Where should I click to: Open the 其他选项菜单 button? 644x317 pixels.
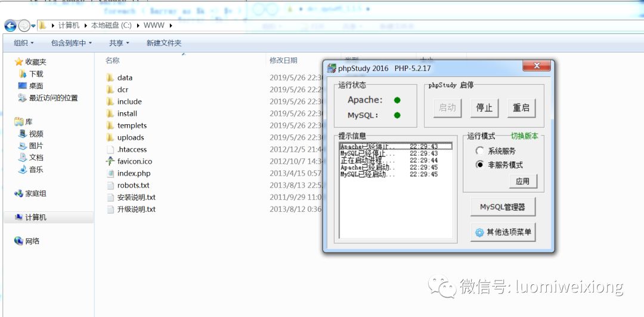click(x=503, y=232)
